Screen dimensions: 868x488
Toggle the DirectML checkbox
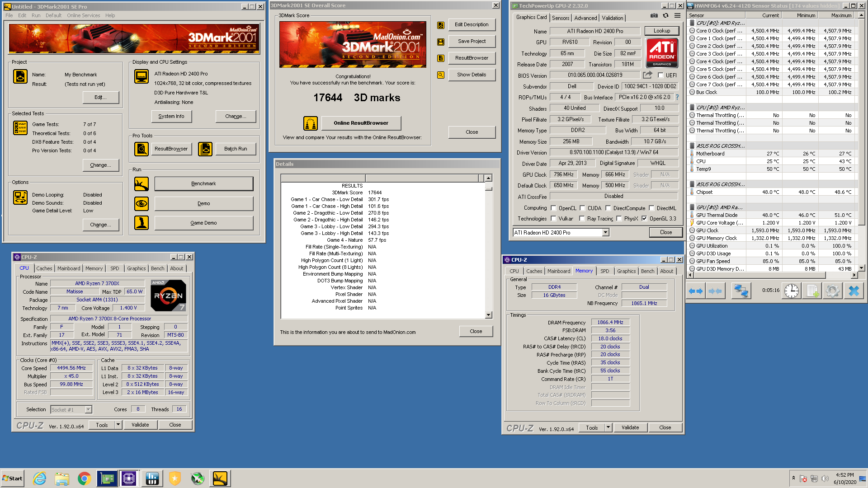[x=651, y=208]
